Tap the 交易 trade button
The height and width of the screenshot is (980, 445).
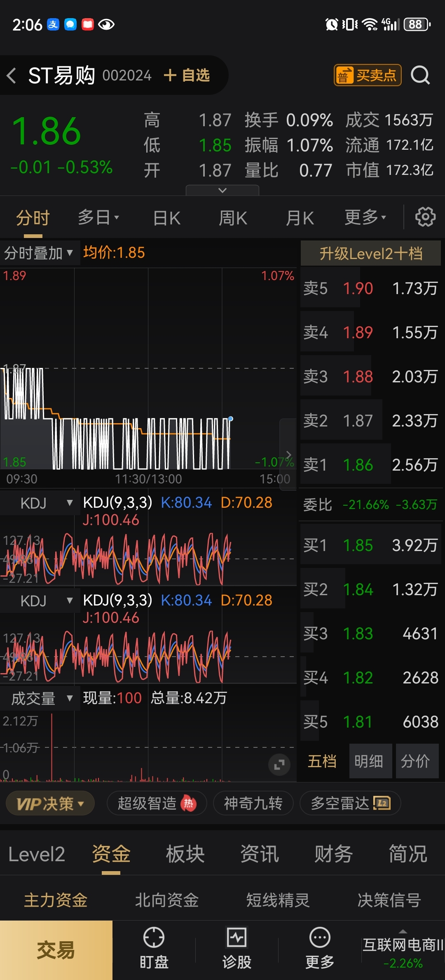(56, 950)
